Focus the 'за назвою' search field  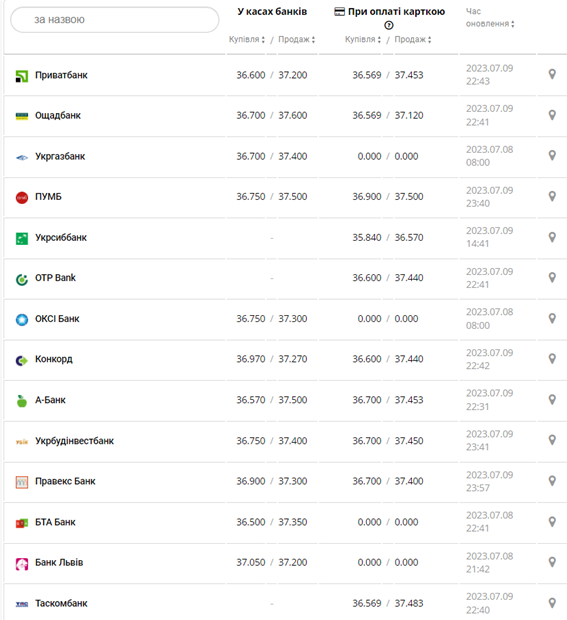[x=115, y=19]
